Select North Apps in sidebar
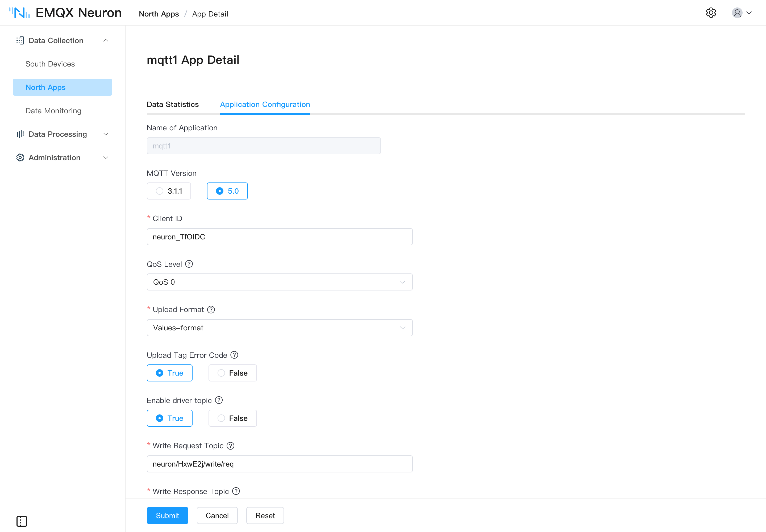 click(x=62, y=87)
